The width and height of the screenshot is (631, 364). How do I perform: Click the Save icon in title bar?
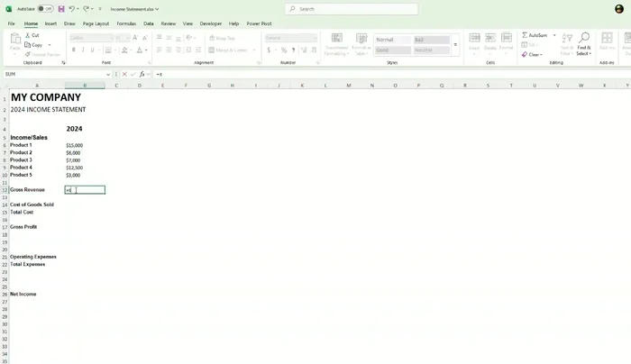tap(61, 9)
